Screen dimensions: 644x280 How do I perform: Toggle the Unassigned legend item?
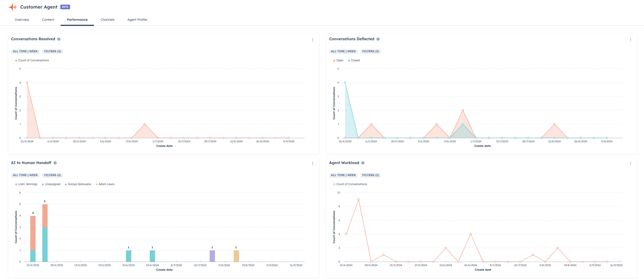point(51,184)
